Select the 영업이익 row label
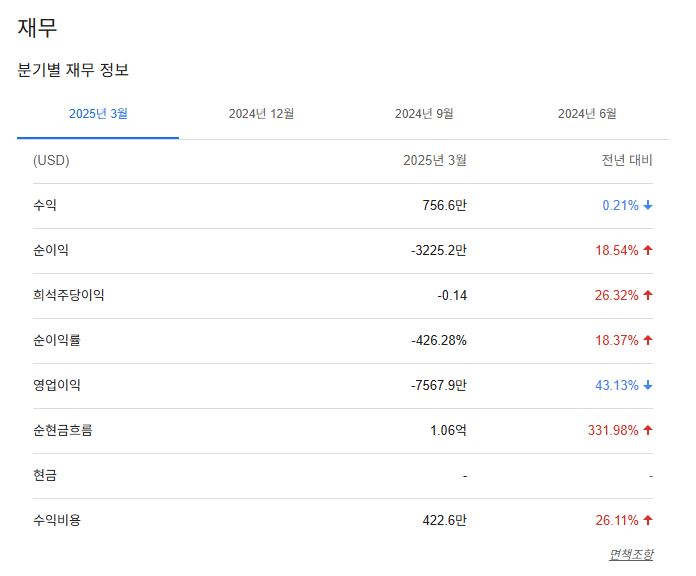Viewport: 696px width, 576px height. coord(57,385)
